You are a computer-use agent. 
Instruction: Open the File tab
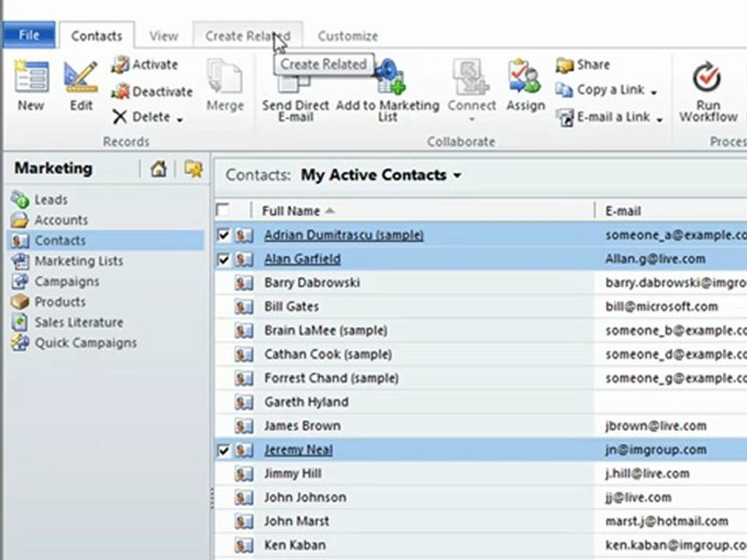tap(29, 35)
